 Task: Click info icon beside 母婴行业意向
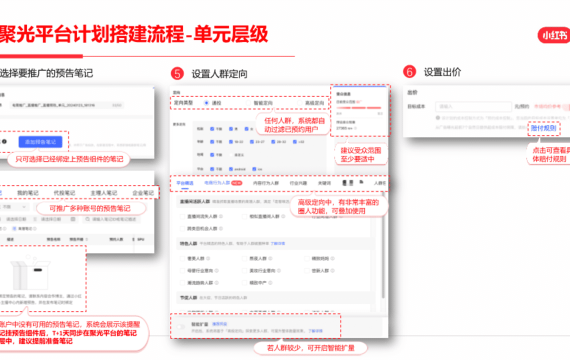point(217,271)
